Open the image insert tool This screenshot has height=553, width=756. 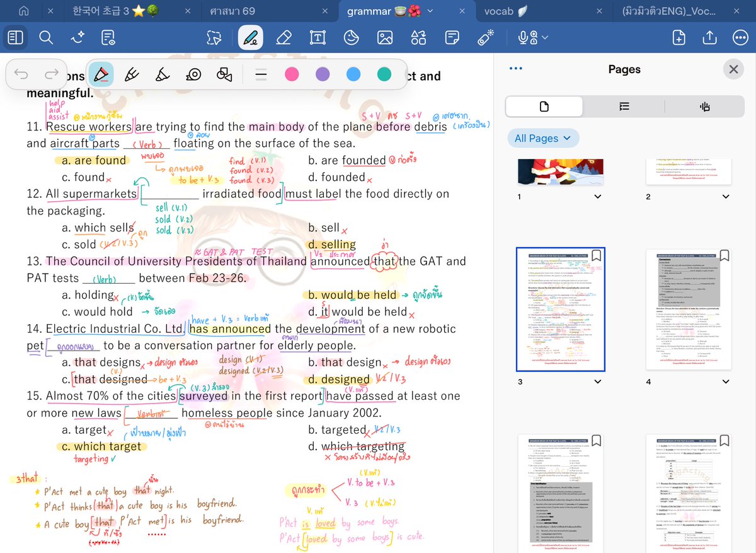[386, 38]
